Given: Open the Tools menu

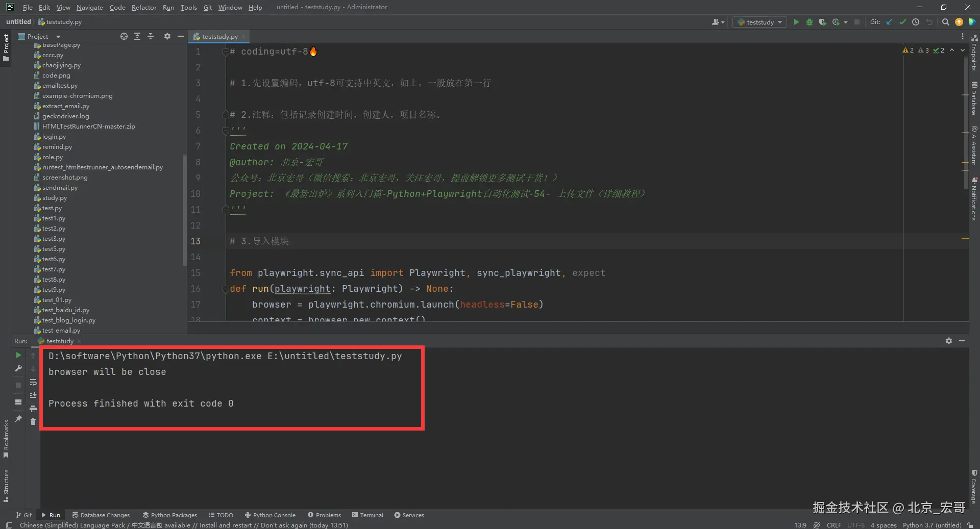Looking at the screenshot, I should pos(188,7).
